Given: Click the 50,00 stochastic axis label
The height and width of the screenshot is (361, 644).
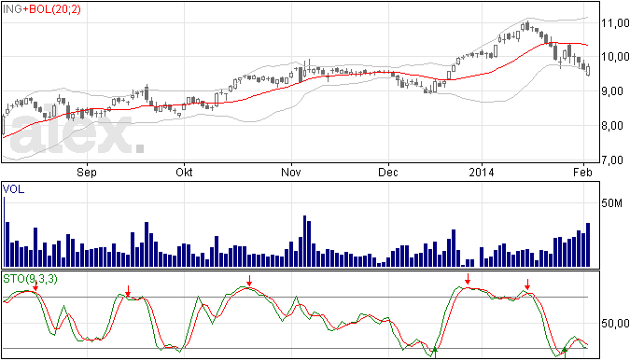Looking at the screenshot, I should (x=615, y=324).
